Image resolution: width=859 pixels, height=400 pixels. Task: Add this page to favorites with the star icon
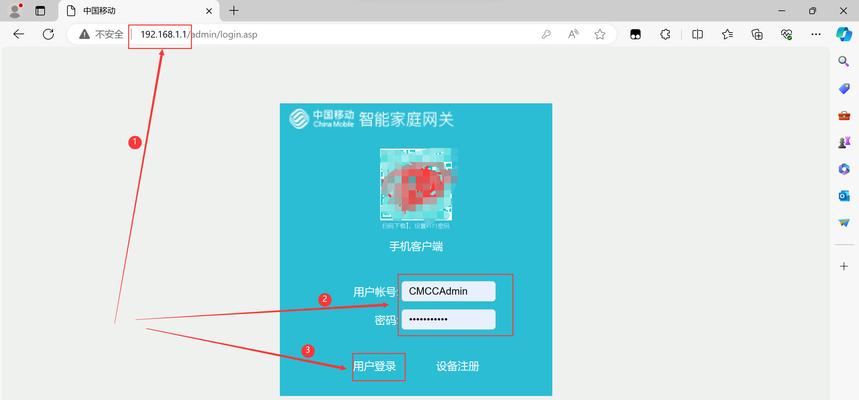pos(600,35)
